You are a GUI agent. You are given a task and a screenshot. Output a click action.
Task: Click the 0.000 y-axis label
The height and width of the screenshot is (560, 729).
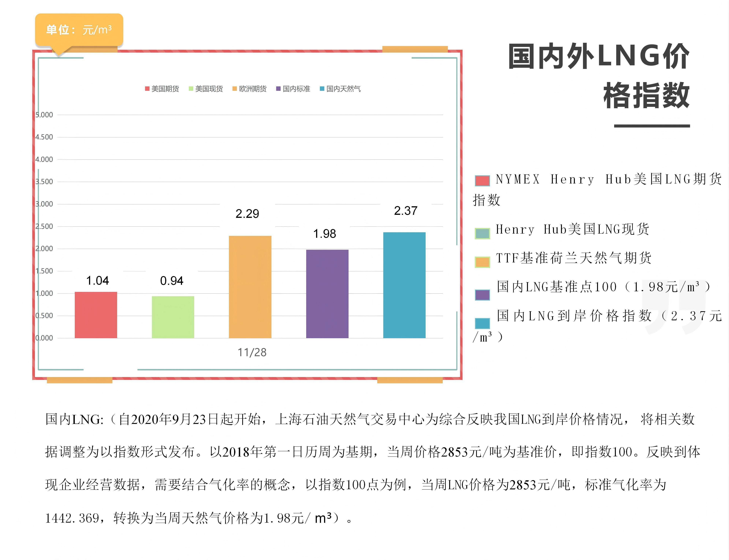click(44, 338)
